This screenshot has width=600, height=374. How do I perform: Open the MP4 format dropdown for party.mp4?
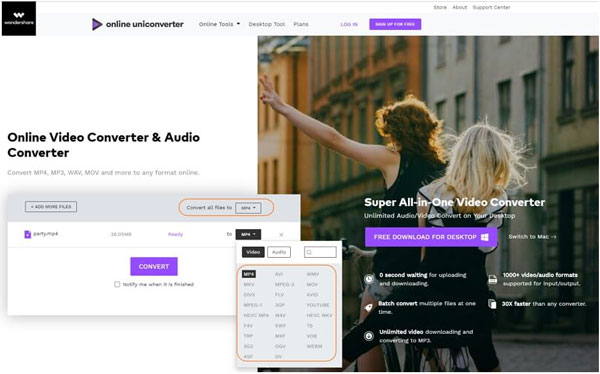coord(248,234)
